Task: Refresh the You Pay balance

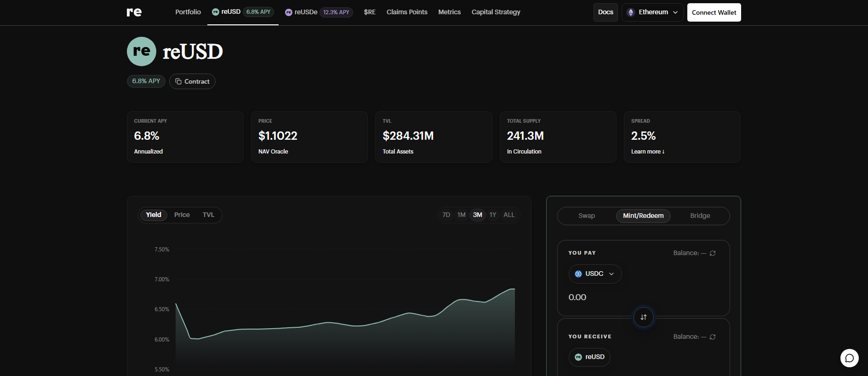Action: point(713,253)
